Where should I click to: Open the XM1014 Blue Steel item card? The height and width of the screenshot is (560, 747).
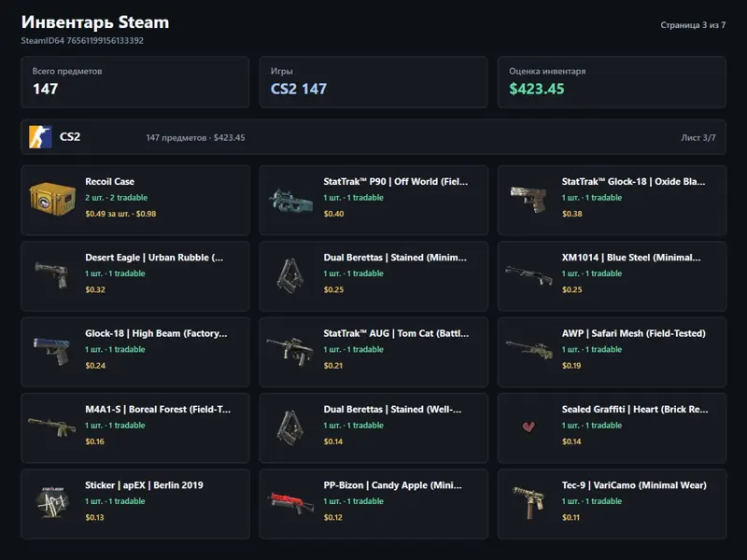click(x=612, y=276)
